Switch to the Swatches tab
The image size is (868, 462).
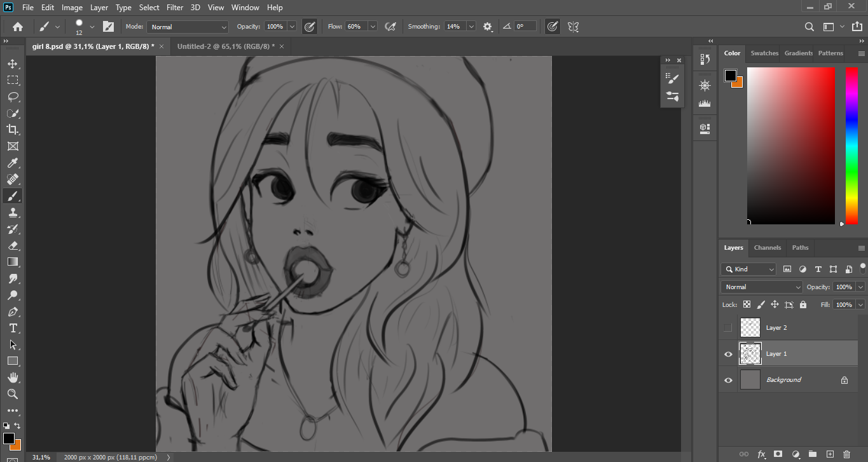click(x=764, y=53)
